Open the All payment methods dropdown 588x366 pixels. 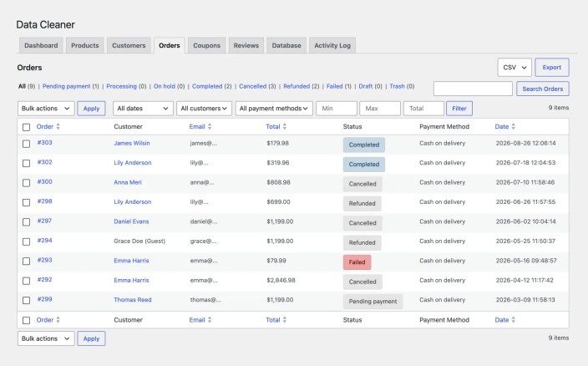(x=274, y=109)
